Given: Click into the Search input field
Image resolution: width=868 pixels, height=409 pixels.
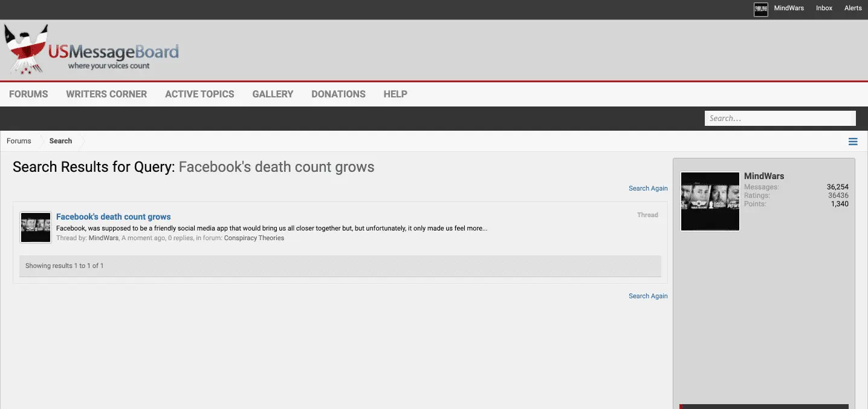Looking at the screenshot, I should [780, 119].
